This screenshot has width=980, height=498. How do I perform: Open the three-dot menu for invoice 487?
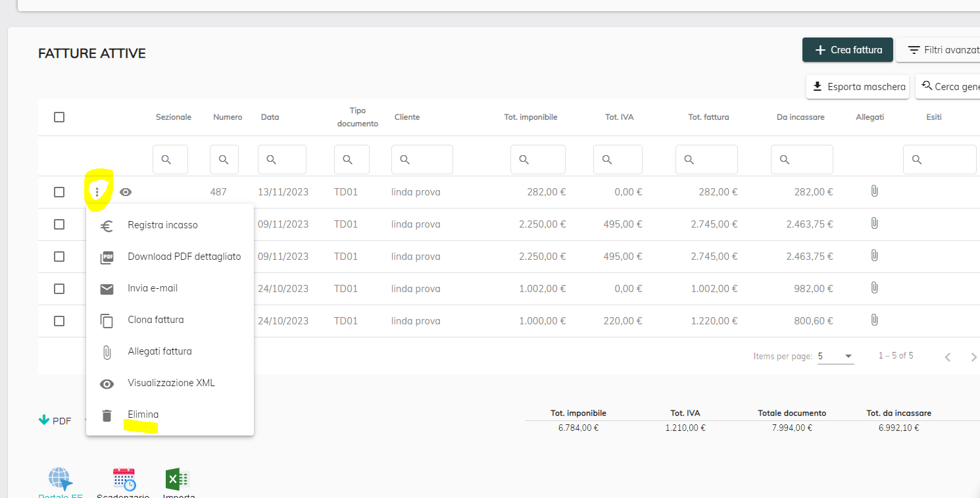pos(97,192)
